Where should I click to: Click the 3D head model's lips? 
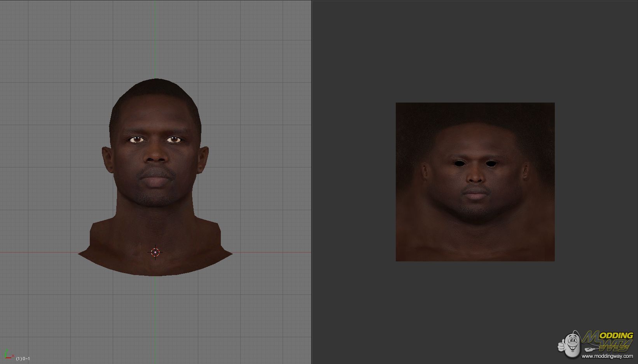coord(156,181)
